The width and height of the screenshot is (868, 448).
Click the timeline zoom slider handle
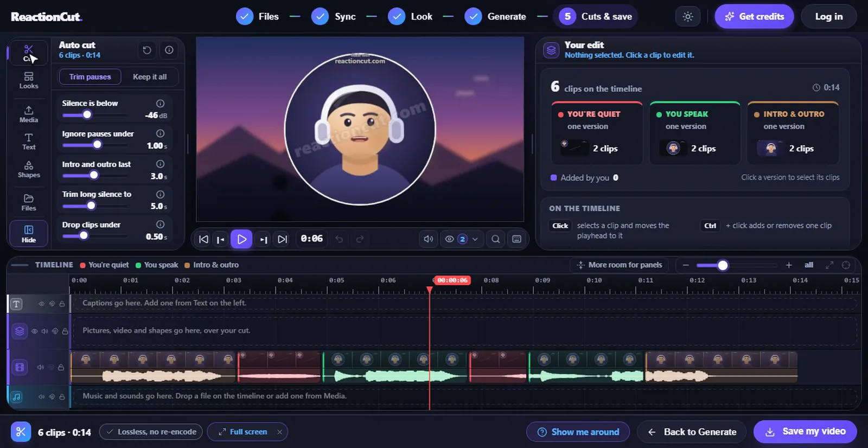[x=723, y=265]
